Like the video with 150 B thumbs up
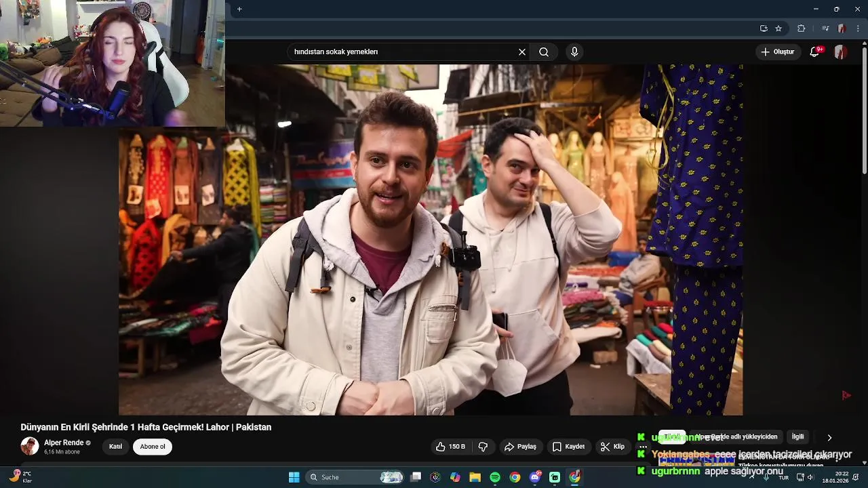The image size is (868, 488). 450,447
